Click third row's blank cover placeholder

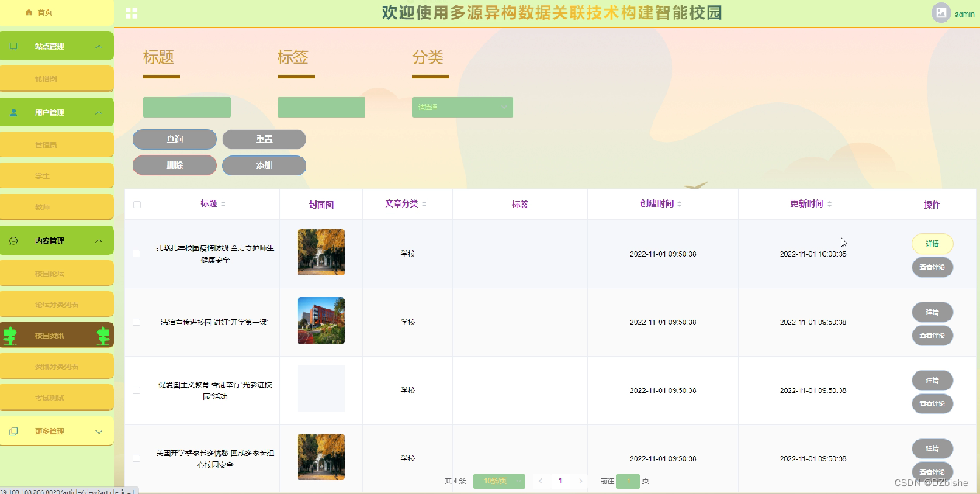tap(321, 389)
